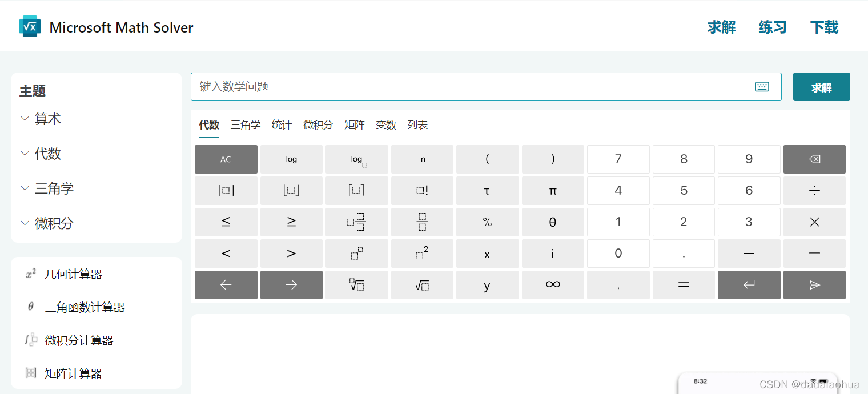Insert the infinity symbol

(553, 285)
